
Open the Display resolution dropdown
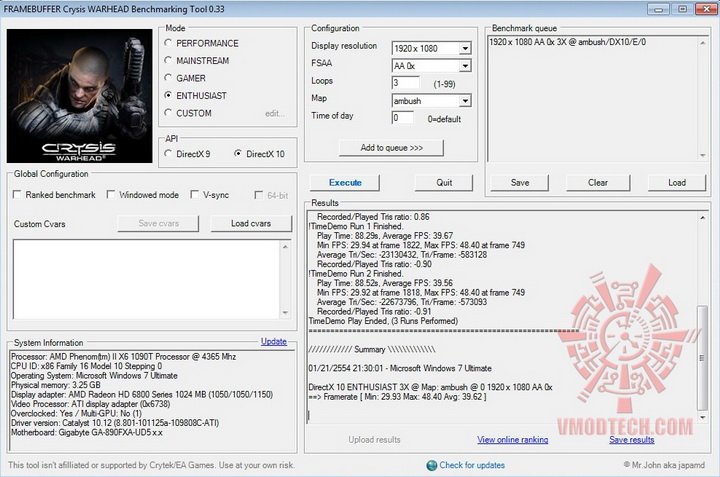point(465,48)
